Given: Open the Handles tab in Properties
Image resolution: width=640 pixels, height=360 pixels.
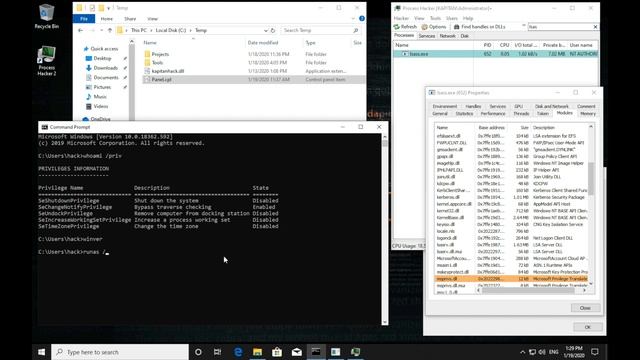Looking at the screenshot, I should pos(473,106).
